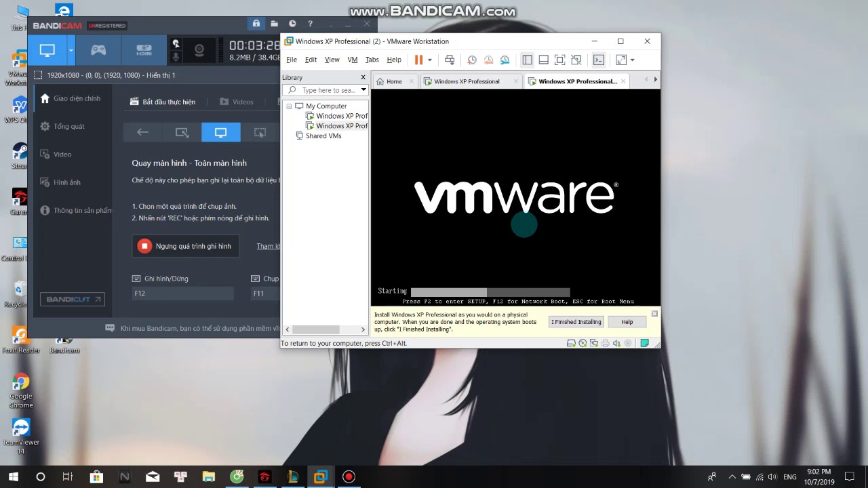Select Bandicam rectangle area mode icon

182,132
